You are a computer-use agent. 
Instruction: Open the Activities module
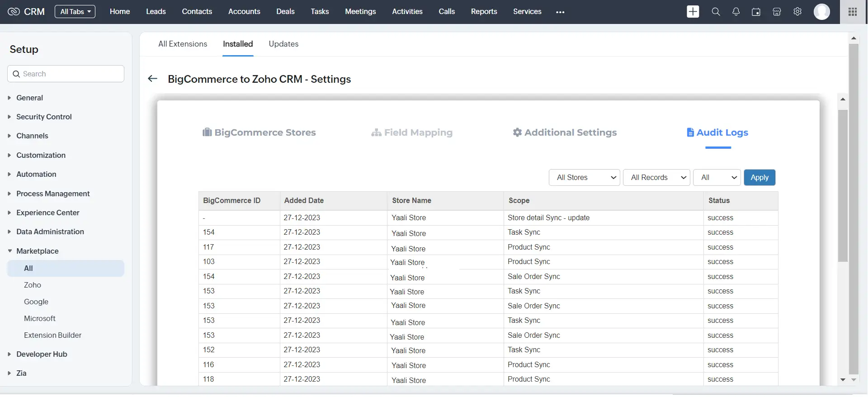[x=407, y=12]
